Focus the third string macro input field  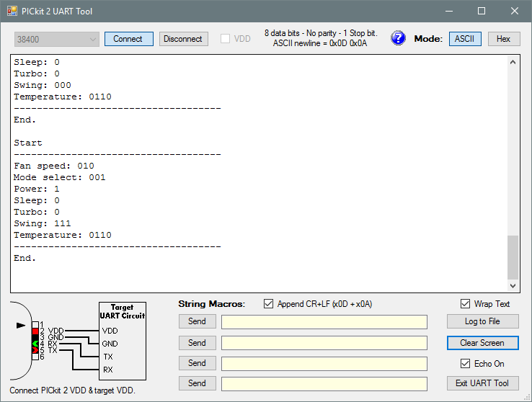(x=324, y=363)
